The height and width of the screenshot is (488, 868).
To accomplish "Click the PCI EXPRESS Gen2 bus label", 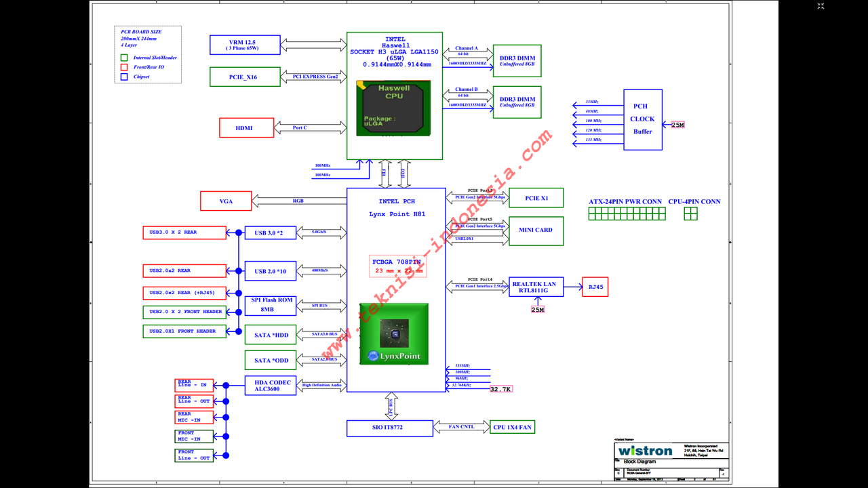I will pyautogui.click(x=315, y=77).
